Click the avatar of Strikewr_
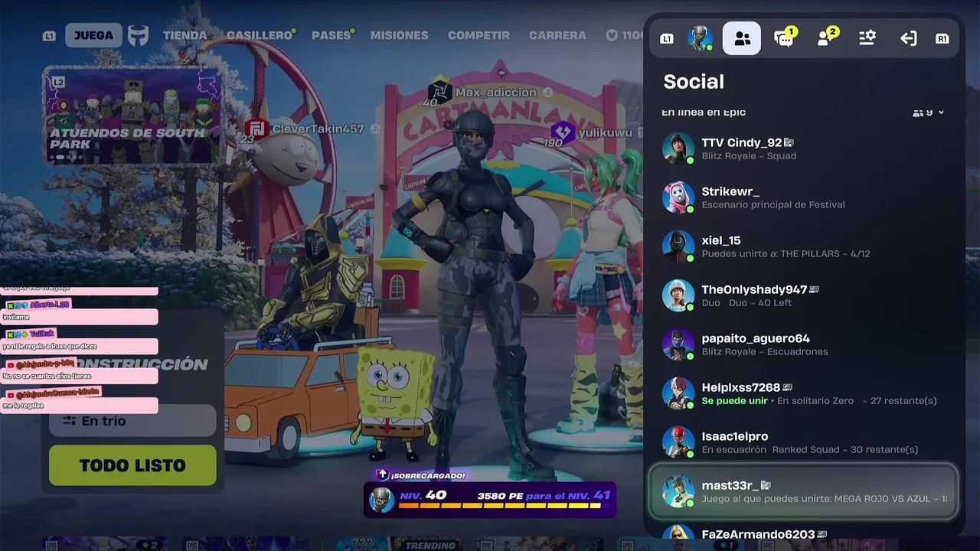The image size is (980, 551). [678, 197]
